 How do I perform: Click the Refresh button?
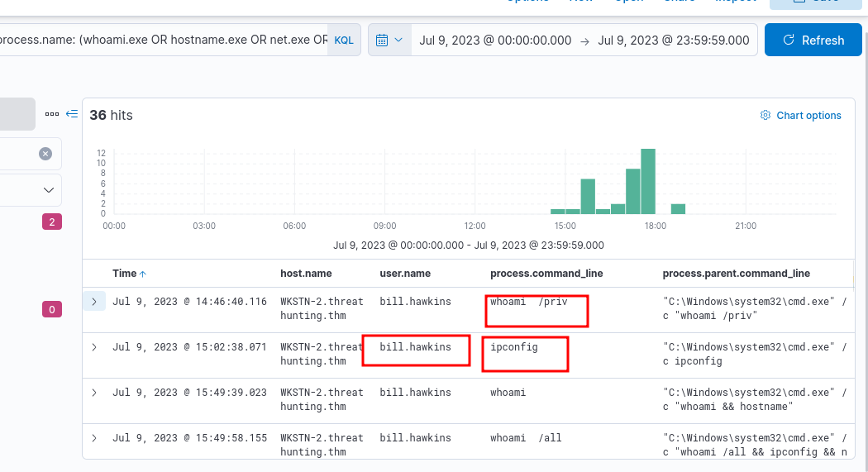[x=814, y=40]
